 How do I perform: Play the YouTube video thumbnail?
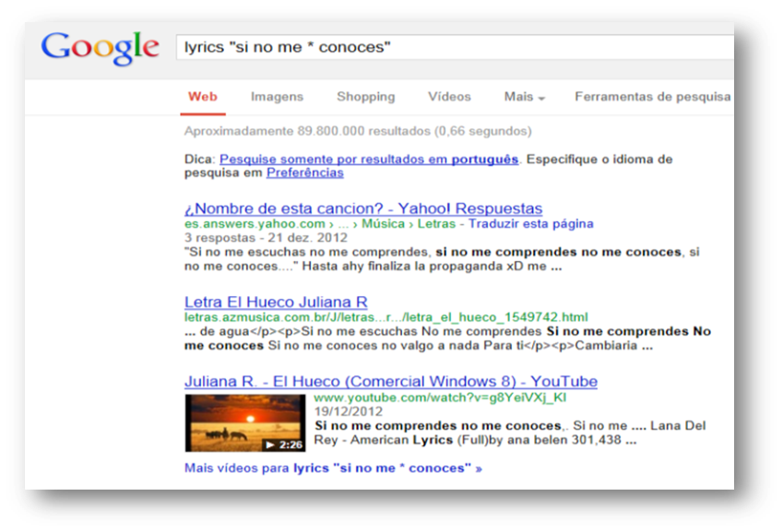(244, 422)
